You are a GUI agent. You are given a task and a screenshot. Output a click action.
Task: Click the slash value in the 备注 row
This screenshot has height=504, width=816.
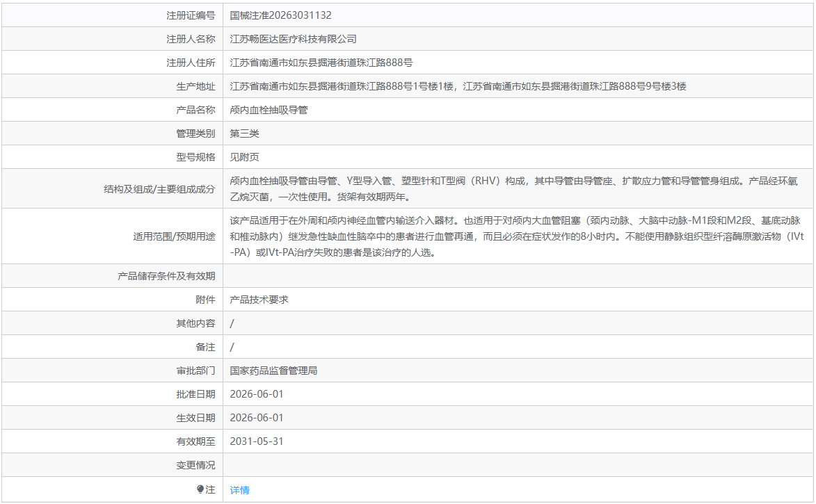(x=232, y=347)
